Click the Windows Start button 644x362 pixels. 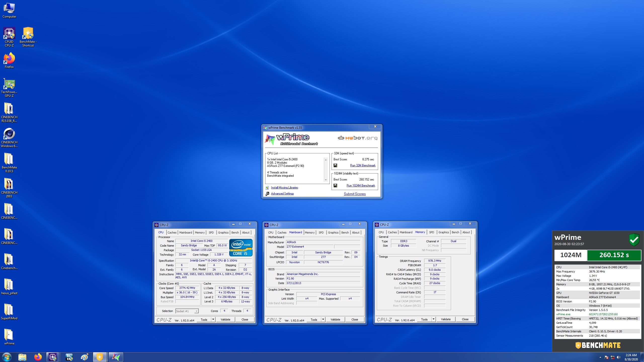point(7,357)
